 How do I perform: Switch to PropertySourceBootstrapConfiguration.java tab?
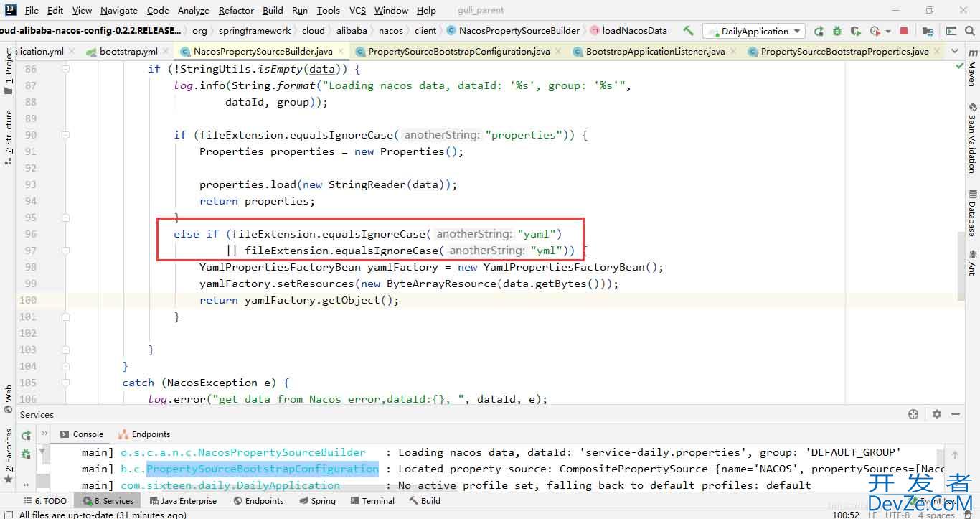(459, 52)
